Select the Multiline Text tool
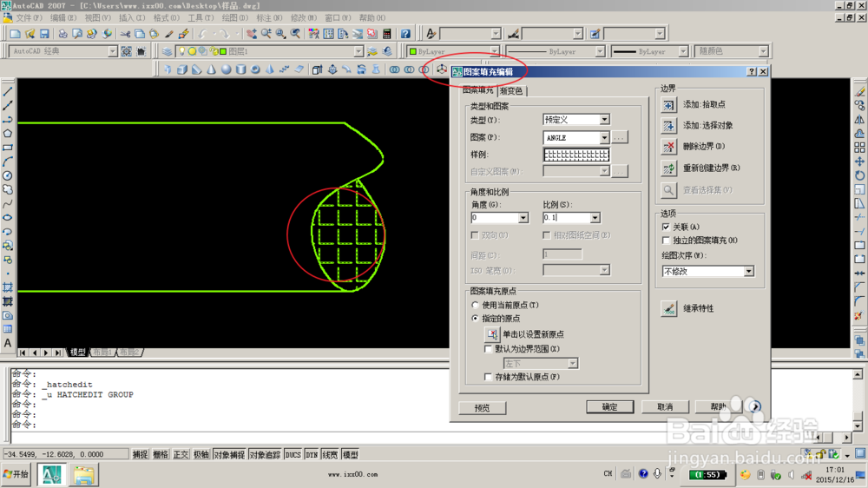The image size is (868, 488). coord(8,344)
